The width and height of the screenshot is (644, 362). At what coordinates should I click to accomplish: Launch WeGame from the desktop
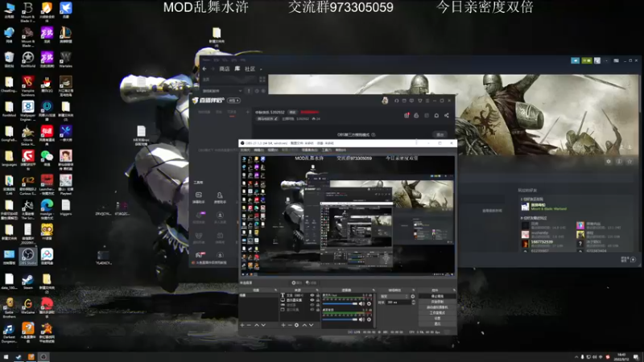pos(28,306)
